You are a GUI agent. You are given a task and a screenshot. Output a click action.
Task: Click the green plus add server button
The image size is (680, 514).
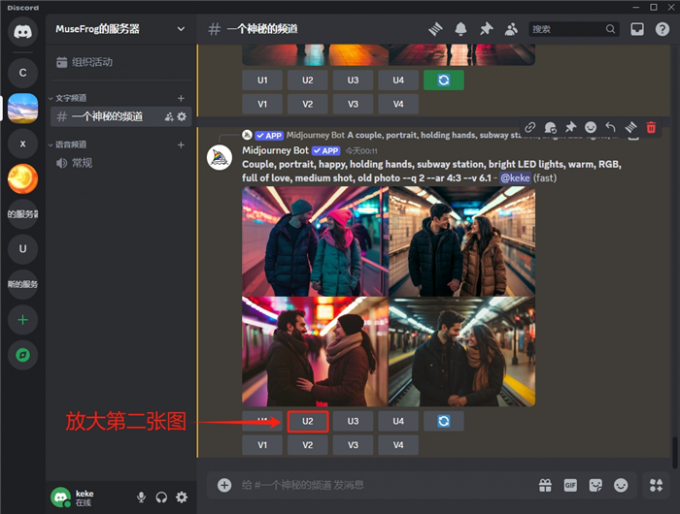(23, 320)
